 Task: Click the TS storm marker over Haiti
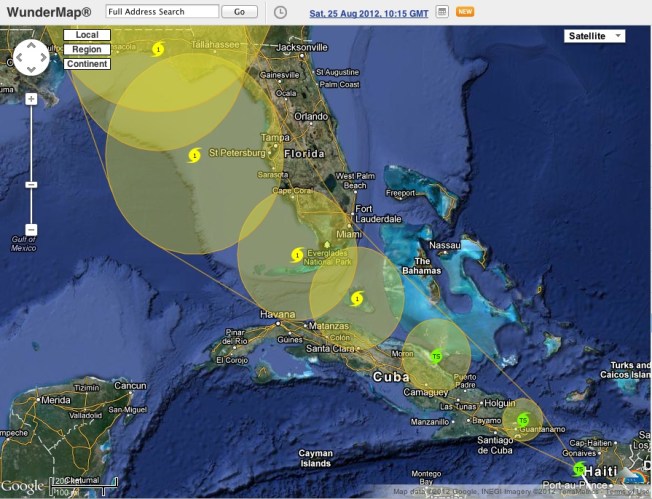click(579, 468)
